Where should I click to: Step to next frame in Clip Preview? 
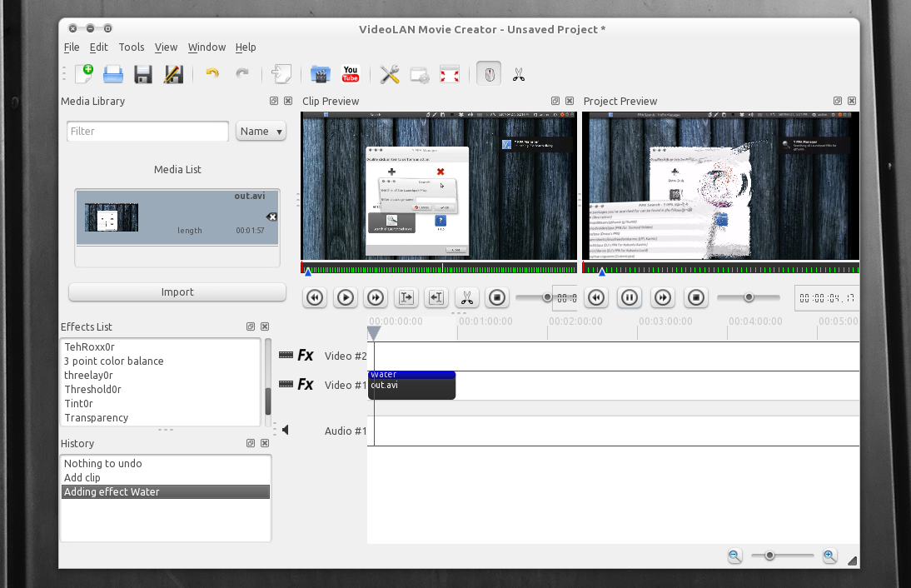[376, 298]
